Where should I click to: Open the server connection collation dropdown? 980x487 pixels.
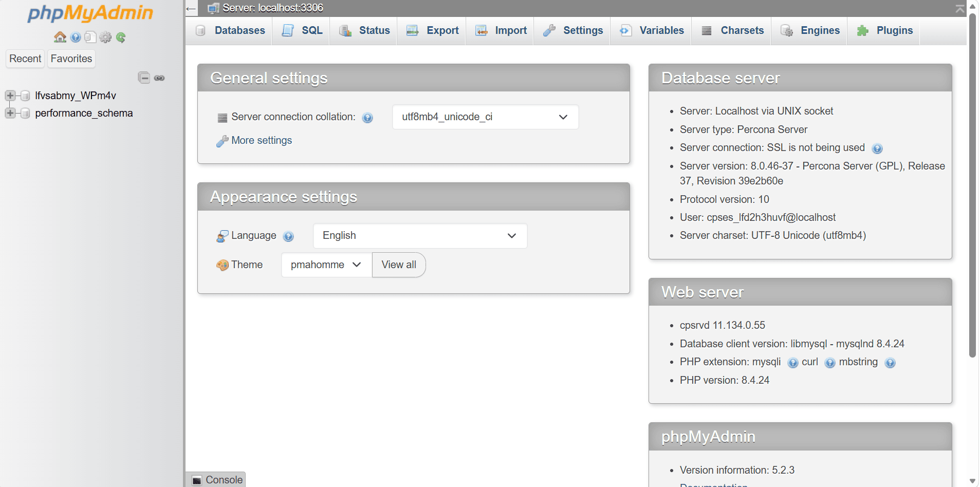click(x=485, y=117)
